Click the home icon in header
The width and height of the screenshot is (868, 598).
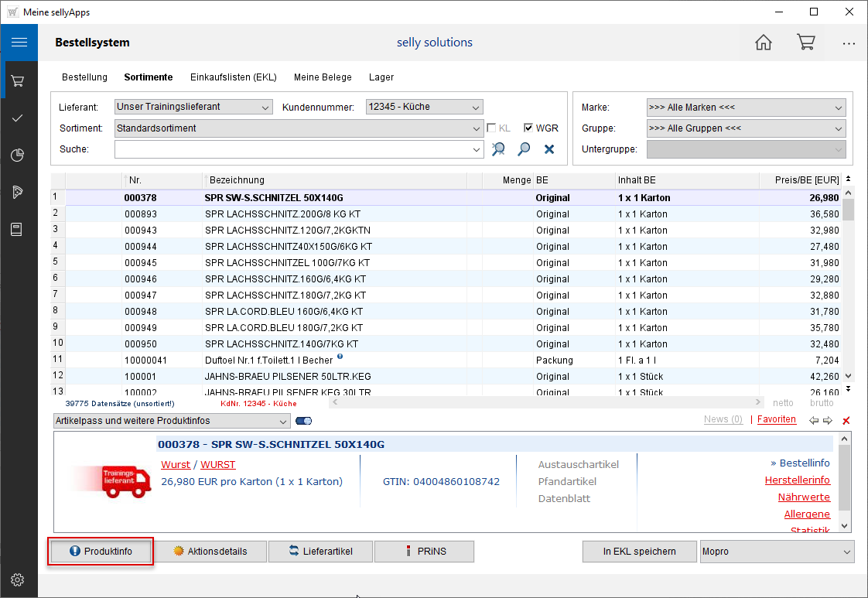click(764, 43)
